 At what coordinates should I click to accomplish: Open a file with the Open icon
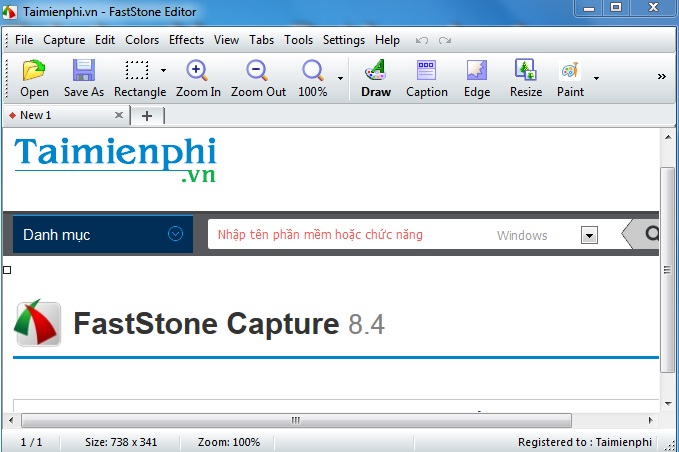34,78
